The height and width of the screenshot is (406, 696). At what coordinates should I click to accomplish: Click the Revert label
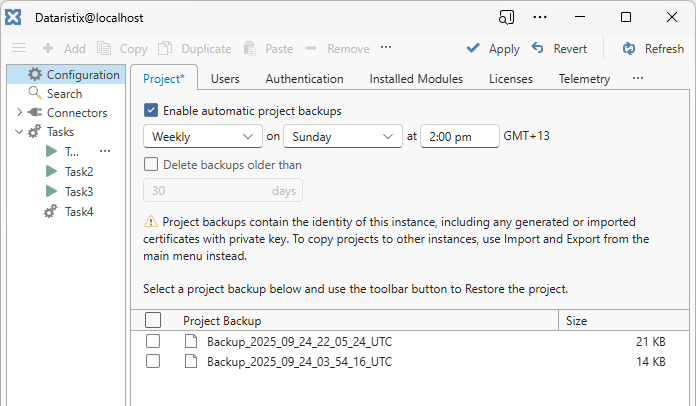coord(570,48)
